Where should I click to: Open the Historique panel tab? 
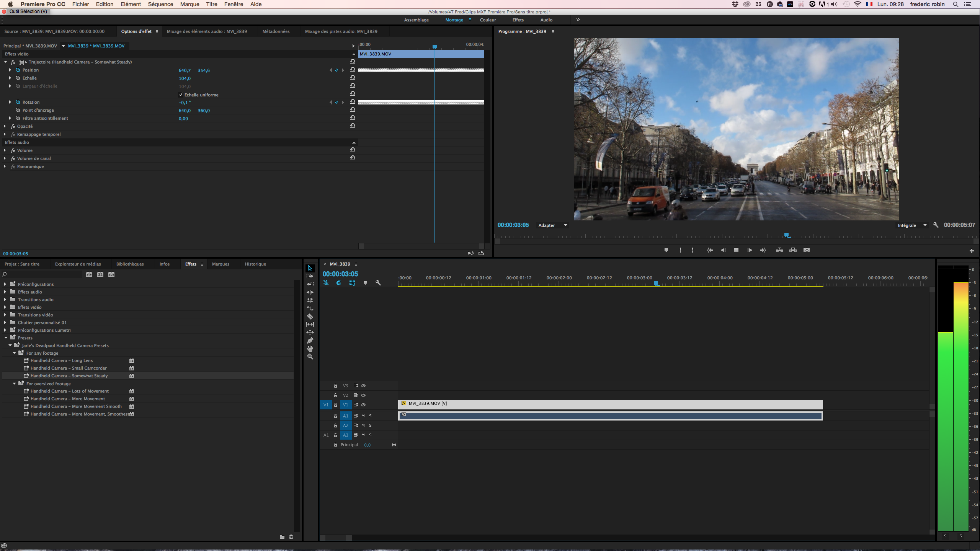[255, 264]
